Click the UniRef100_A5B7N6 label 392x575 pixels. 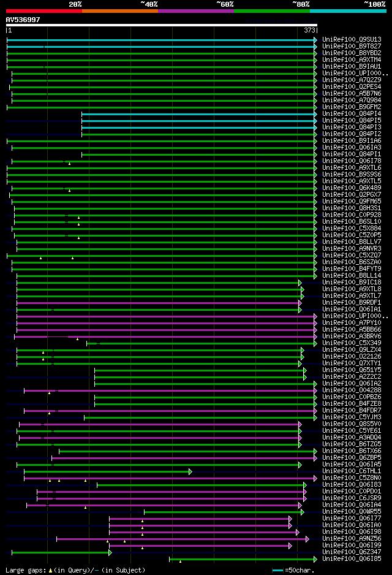pos(352,94)
